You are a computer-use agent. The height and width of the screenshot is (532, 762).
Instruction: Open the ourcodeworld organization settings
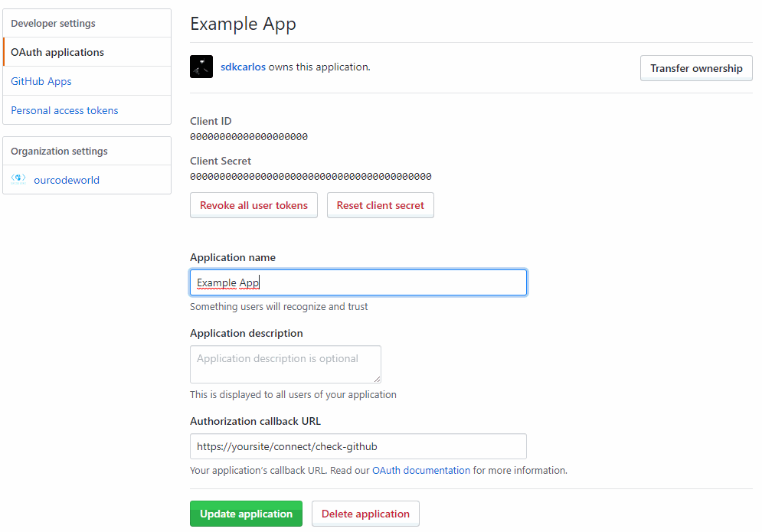pyautogui.click(x=67, y=179)
